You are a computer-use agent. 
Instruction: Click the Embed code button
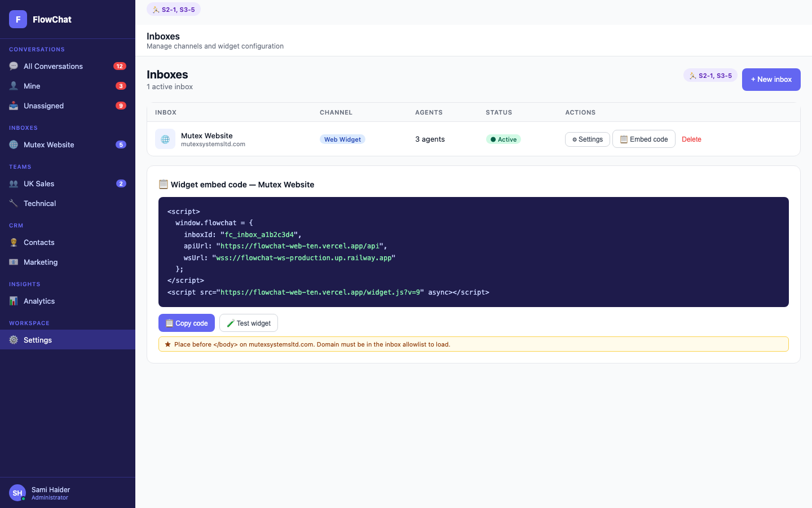[x=643, y=139]
